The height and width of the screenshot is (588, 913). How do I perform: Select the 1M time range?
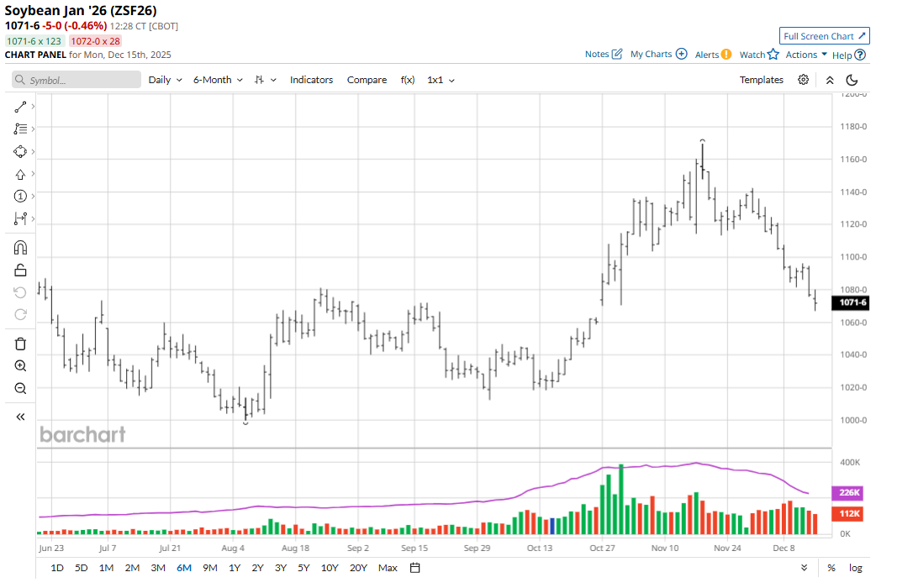pyautogui.click(x=106, y=568)
